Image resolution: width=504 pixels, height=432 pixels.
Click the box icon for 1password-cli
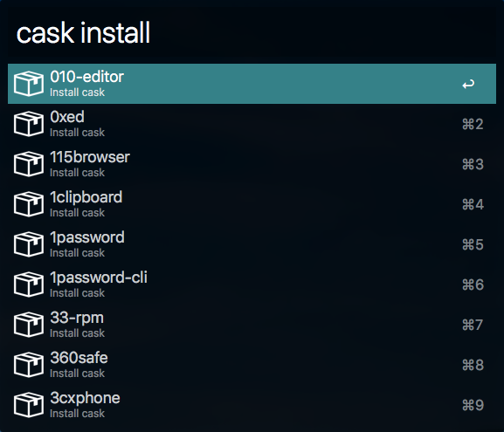coord(29,285)
